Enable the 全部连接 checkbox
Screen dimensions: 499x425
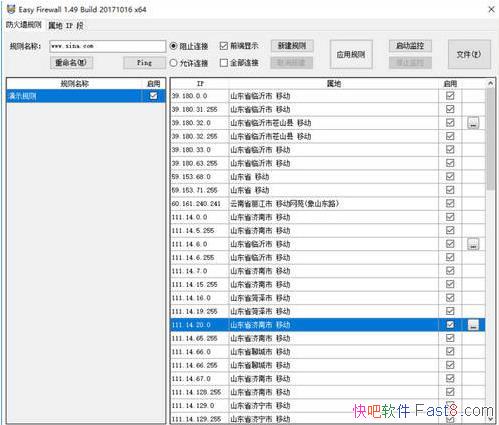click(239, 63)
